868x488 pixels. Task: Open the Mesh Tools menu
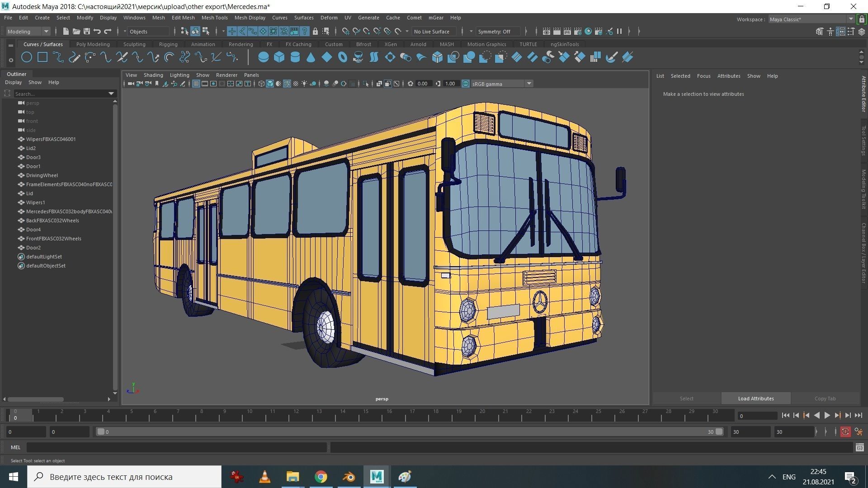click(x=214, y=18)
